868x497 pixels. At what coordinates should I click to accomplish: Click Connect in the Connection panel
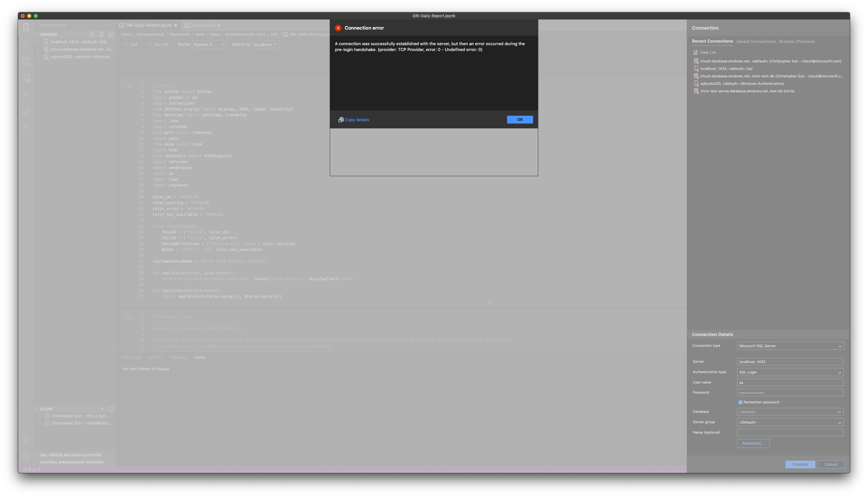click(x=800, y=464)
